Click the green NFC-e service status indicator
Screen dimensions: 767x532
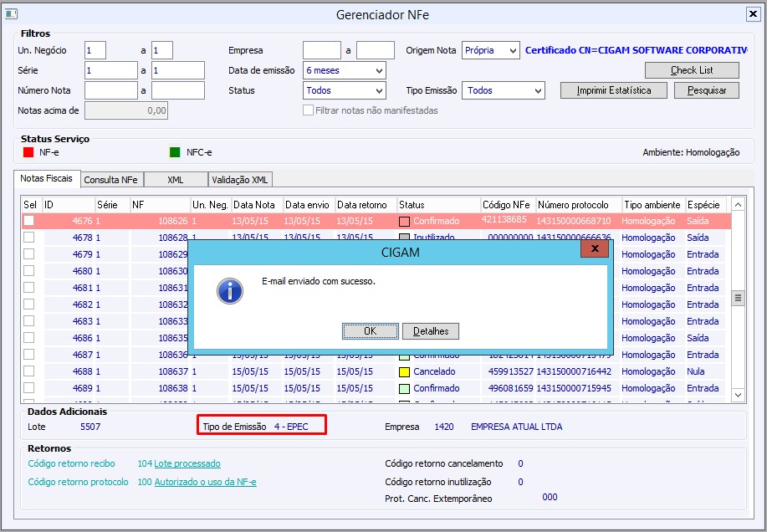[x=175, y=152]
